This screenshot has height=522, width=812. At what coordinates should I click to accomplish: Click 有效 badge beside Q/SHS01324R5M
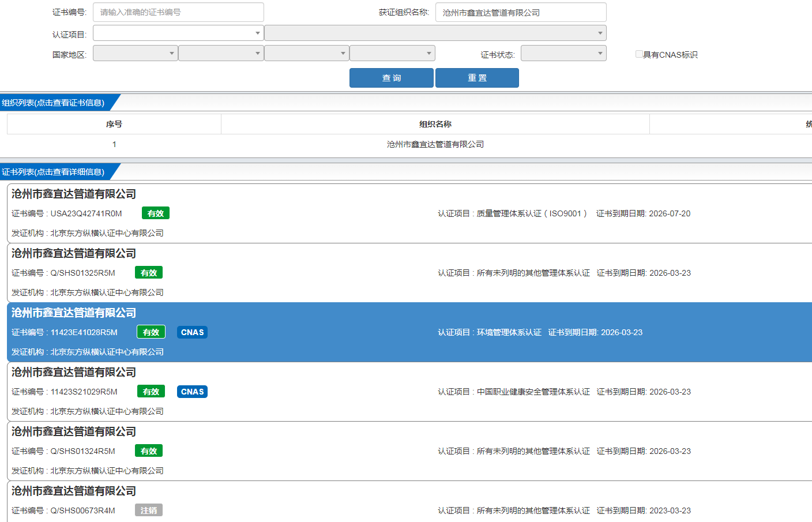tap(149, 451)
